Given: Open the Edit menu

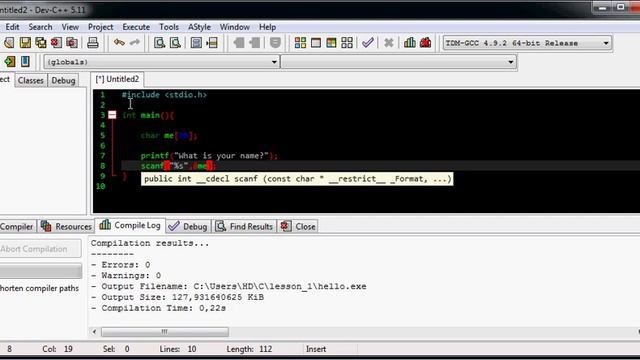Looking at the screenshot, I should tap(12, 27).
